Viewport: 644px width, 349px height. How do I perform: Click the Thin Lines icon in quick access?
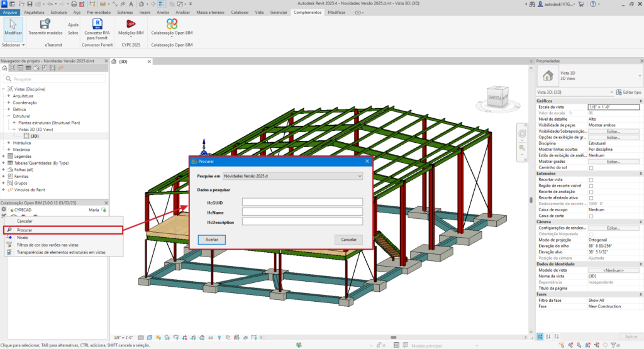162,4
